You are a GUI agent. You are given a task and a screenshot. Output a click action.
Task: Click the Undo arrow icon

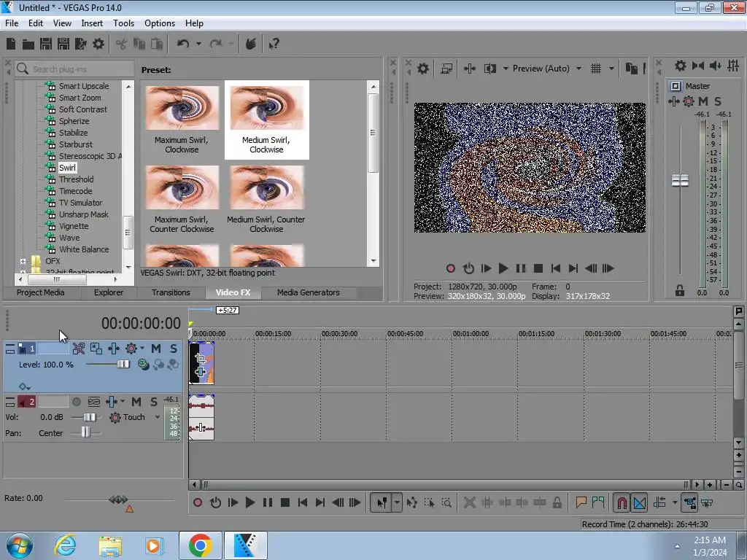(183, 44)
